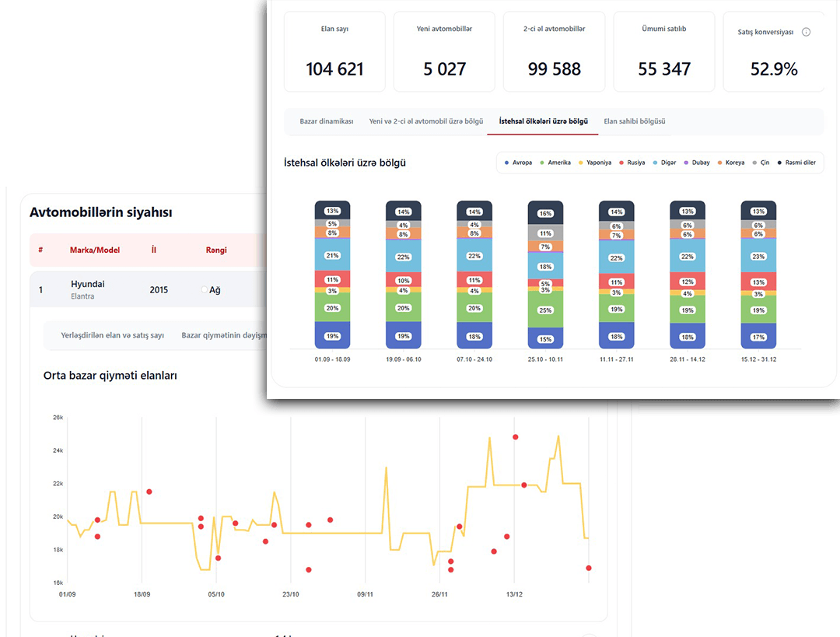Click the 01.09 - 18.09 stacked bar
The image size is (840, 637).
coord(332,275)
